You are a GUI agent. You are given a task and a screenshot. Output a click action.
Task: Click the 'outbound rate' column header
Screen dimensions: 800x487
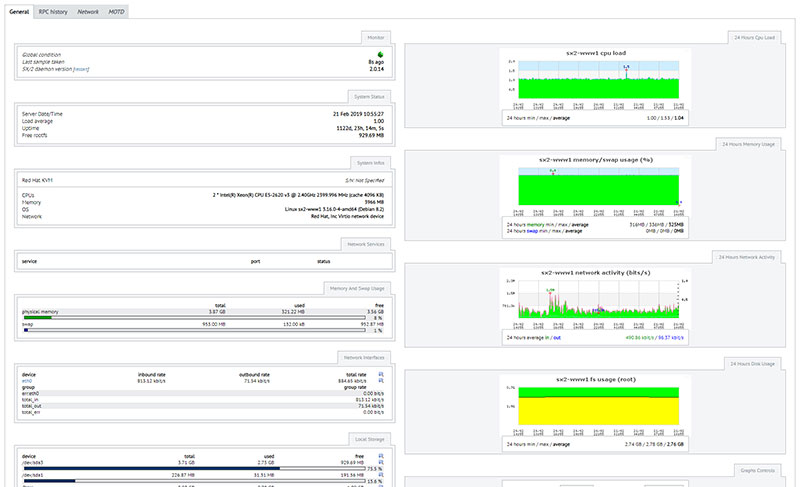255,375
